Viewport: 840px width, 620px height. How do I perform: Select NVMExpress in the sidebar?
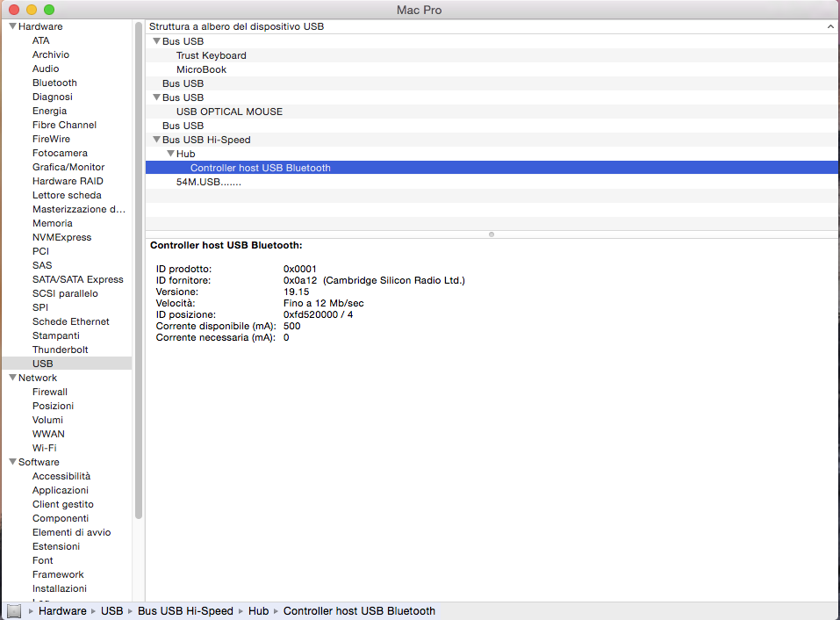click(61, 237)
